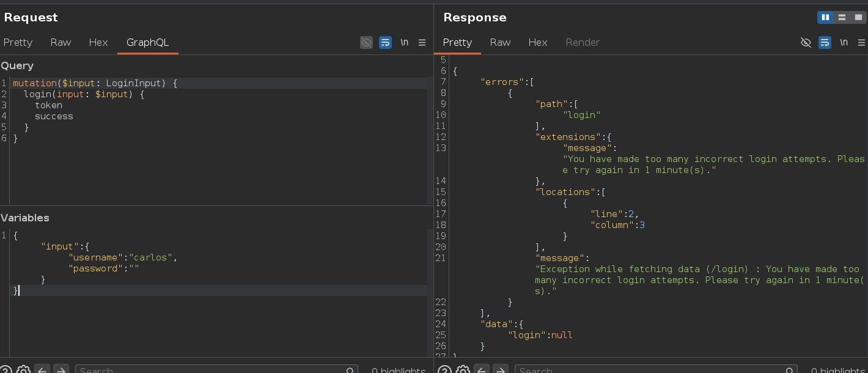Viewport: 868px width, 373px height.
Task: Open help icon below Response panel
Action: click(x=445, y=371)
